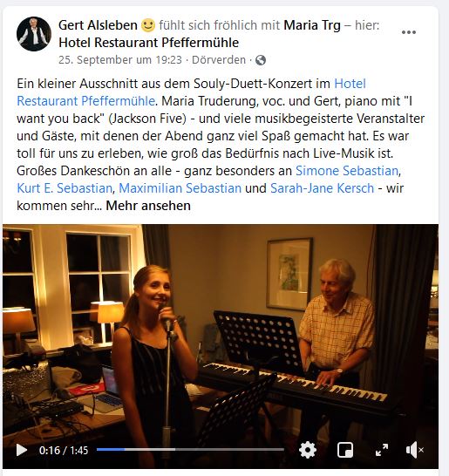Open the three-dots post options menu
The image size is (449, 476).
409,32
